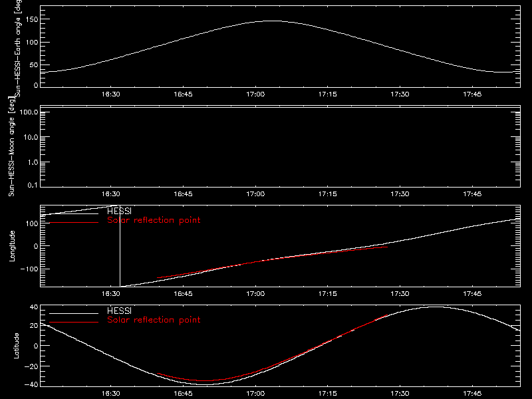Click the -40 tick on Latitude axis
The image size is (532, 399).
tap(31, 384)
